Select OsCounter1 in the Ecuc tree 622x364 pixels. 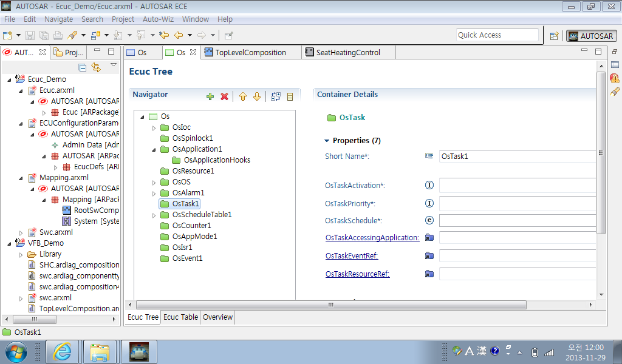click(191, 225)
